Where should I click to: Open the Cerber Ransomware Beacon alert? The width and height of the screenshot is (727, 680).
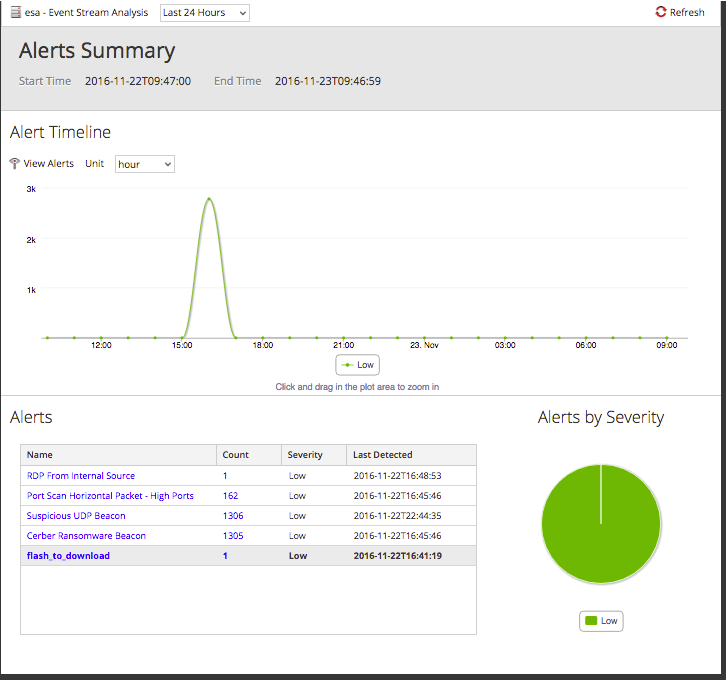(86, 536)
